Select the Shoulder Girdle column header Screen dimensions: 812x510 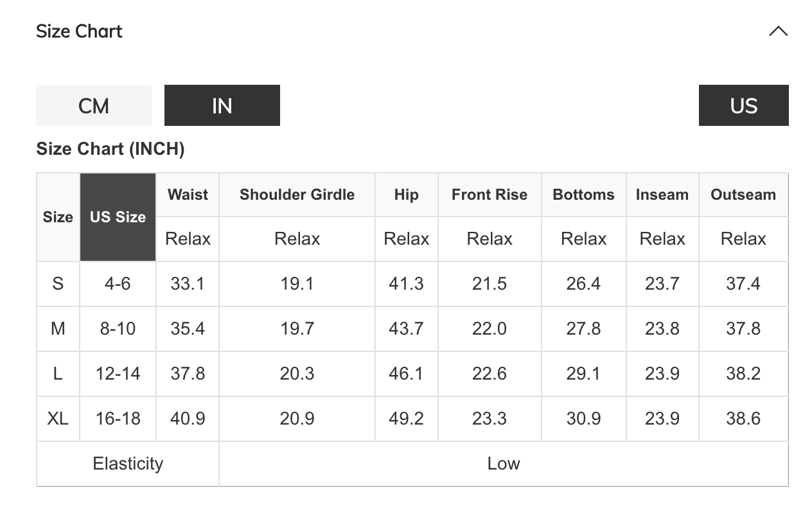pyautogui.click(x=297, y=195)
